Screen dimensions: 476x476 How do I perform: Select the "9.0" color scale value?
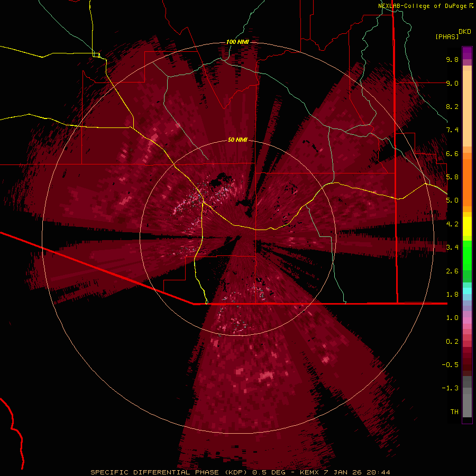coord(452,83)
